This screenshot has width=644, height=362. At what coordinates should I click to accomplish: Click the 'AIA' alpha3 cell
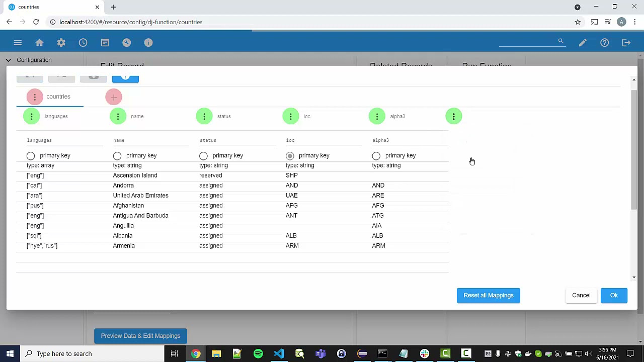[377, 226]
